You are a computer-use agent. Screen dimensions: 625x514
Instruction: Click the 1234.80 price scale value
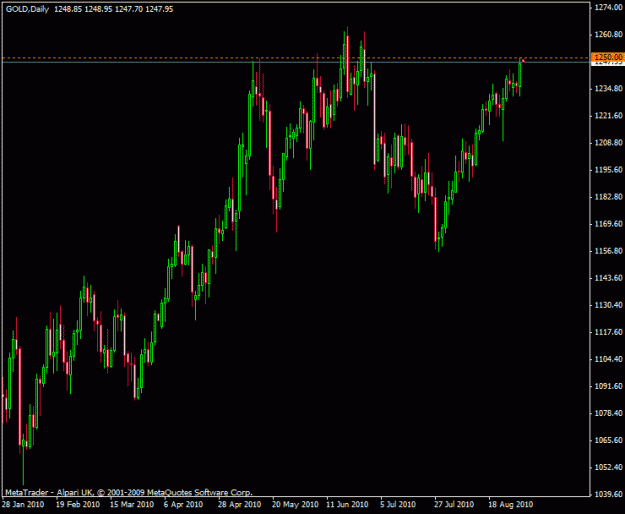pos(608,88)
